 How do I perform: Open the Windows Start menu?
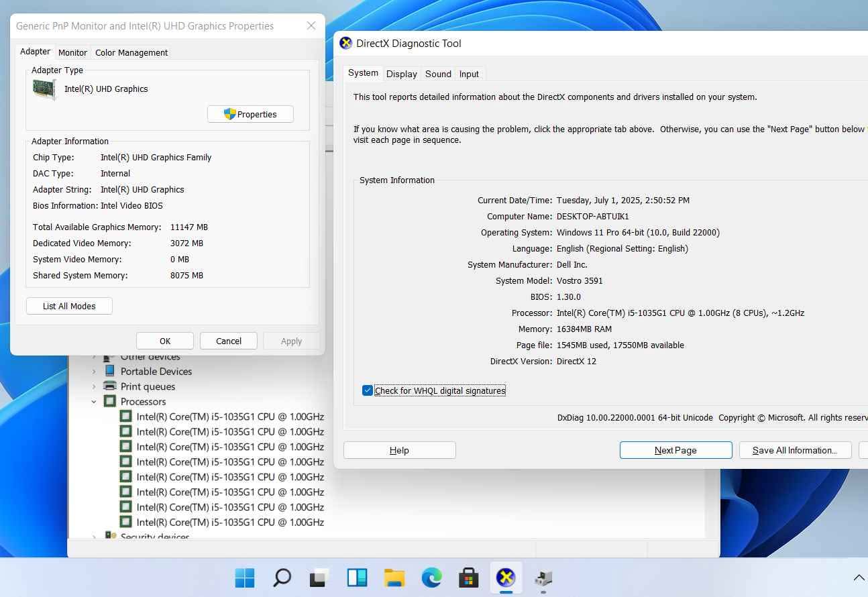tap(245, 577)
